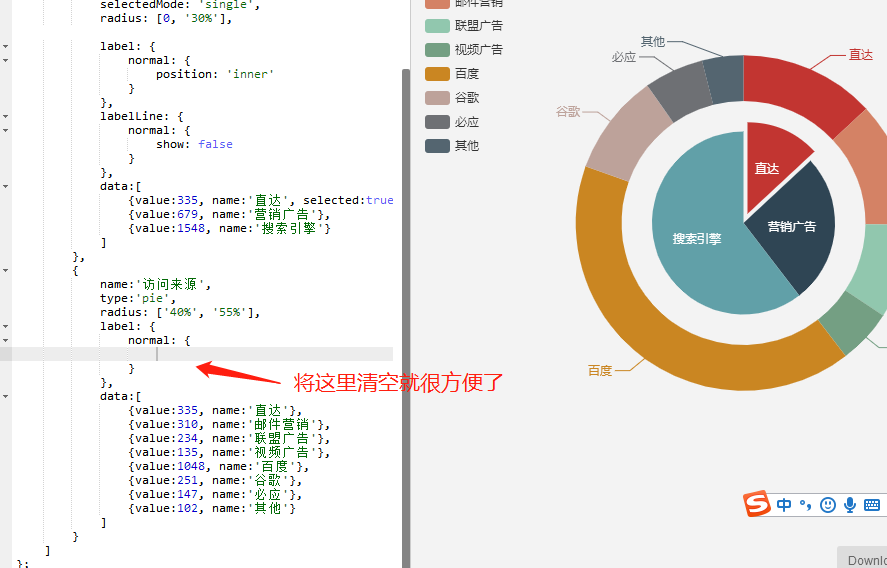Collapse the labelLine block fold arrow
The height and width of the screenshot is (568, 887).
click(6, 117)
